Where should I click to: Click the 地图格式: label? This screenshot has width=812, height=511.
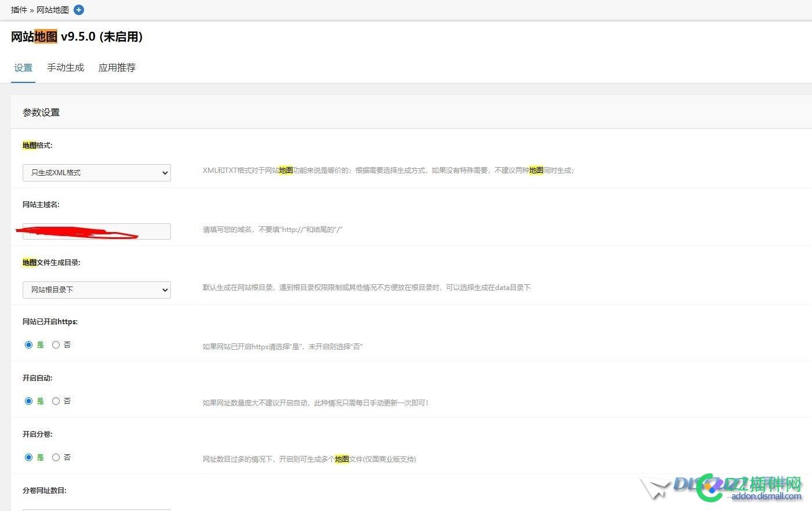pyautogui.click(x=38, y=146)
